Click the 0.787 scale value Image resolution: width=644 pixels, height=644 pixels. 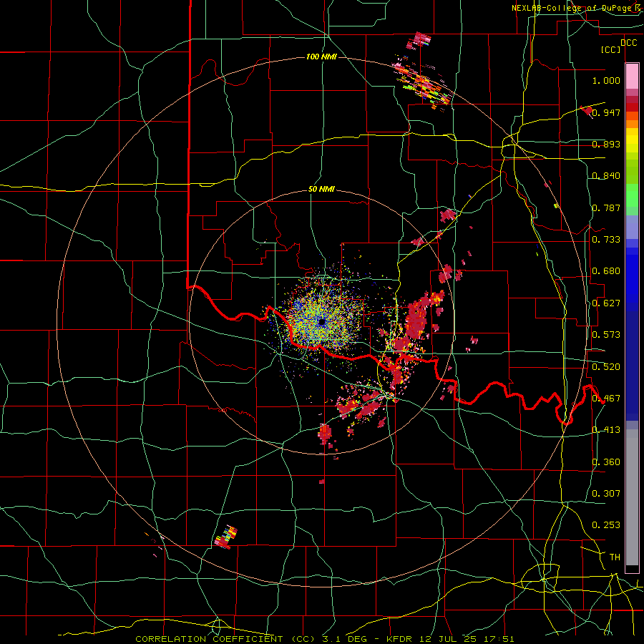[606, 208]
